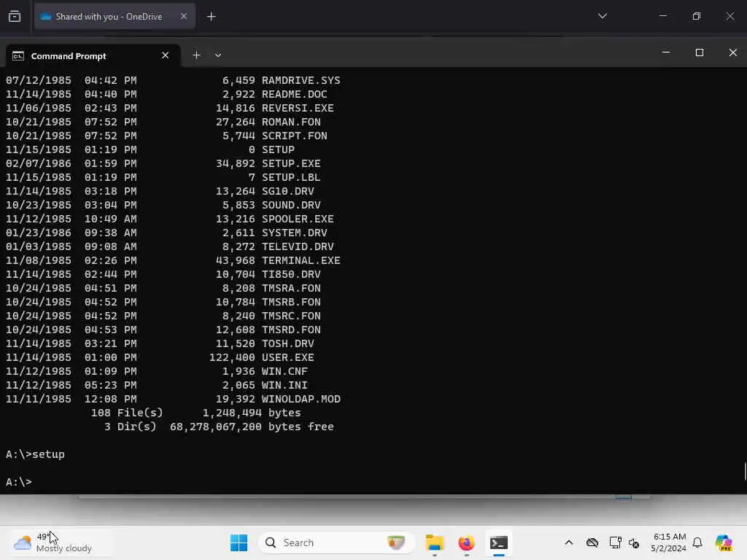Add a new terminal tab
Viewport: 747px width, 560px height.
click(x=196, y=55)
